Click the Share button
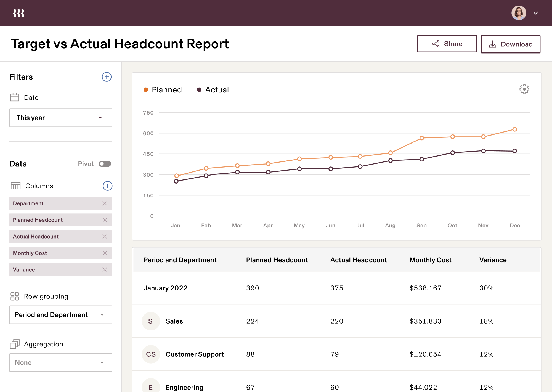 tap(447, 44)
